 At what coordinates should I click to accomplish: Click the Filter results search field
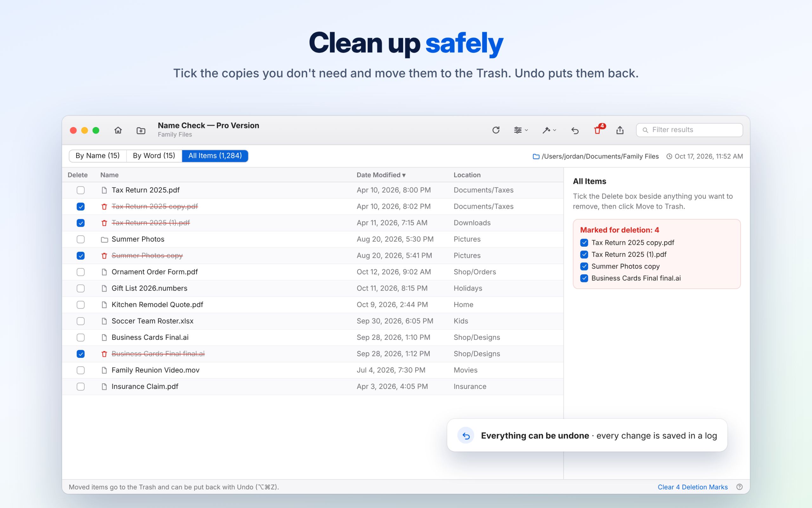tap(690, 130)
